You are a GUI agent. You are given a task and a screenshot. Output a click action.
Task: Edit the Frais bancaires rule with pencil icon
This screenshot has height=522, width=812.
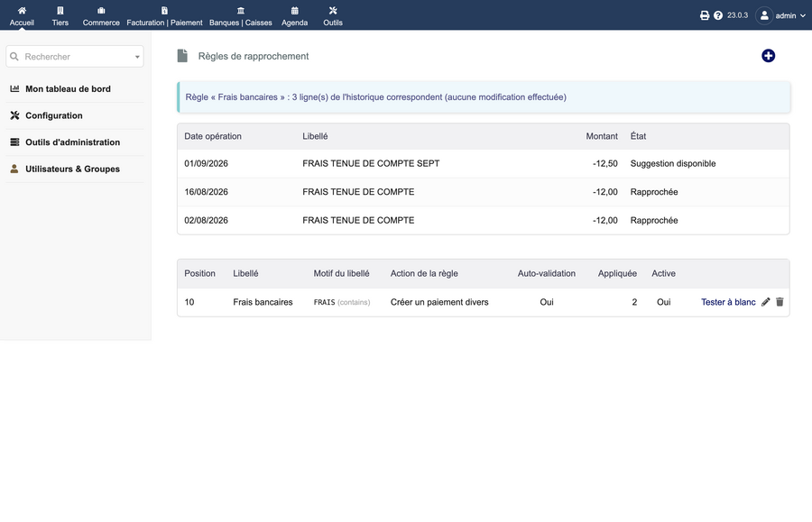[765, 302]
